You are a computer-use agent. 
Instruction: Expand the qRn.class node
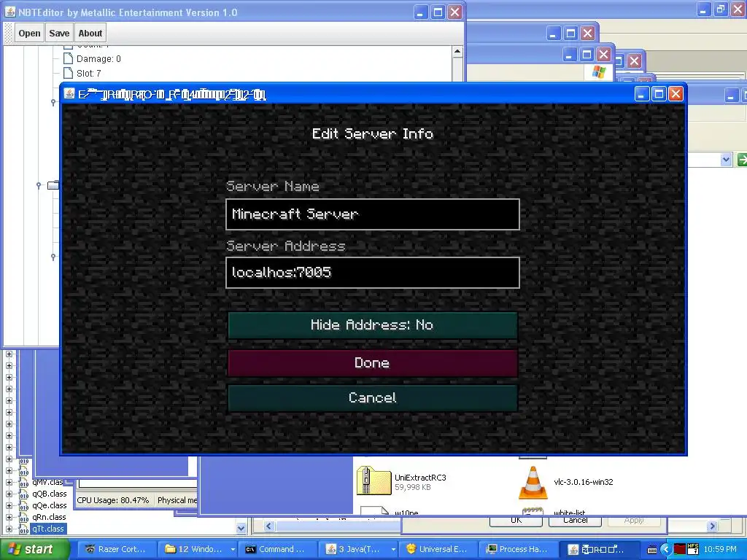click(9, 517)
